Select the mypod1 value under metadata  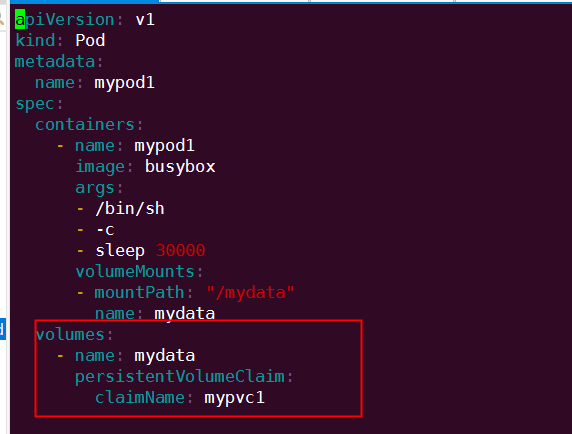(x=124, y=83)
